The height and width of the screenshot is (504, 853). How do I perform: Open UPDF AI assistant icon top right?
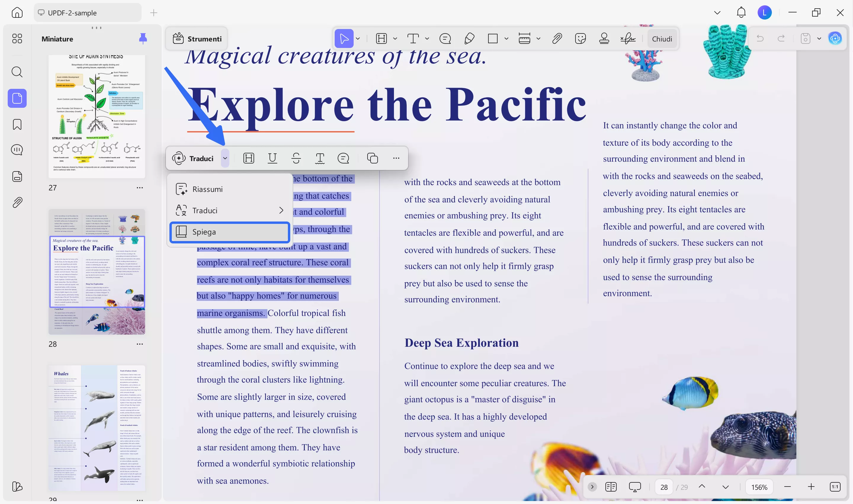(x=835, y=39)
